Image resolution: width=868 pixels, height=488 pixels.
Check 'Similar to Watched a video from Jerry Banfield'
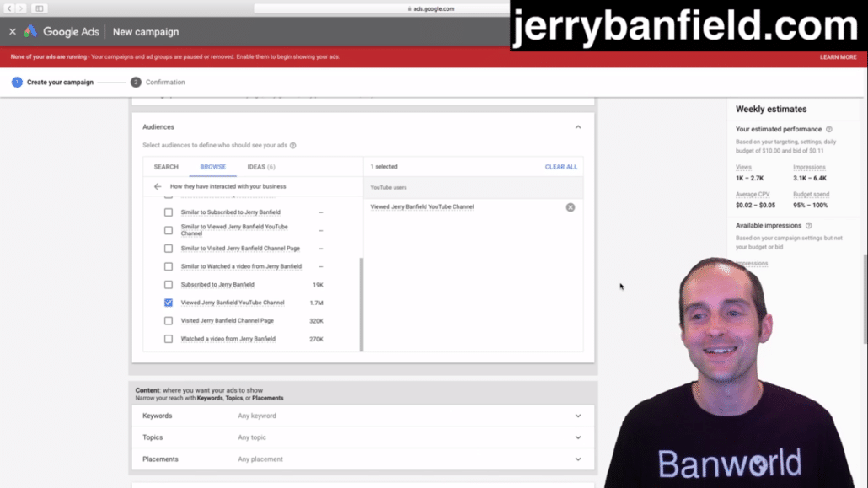tap(169, 266)
